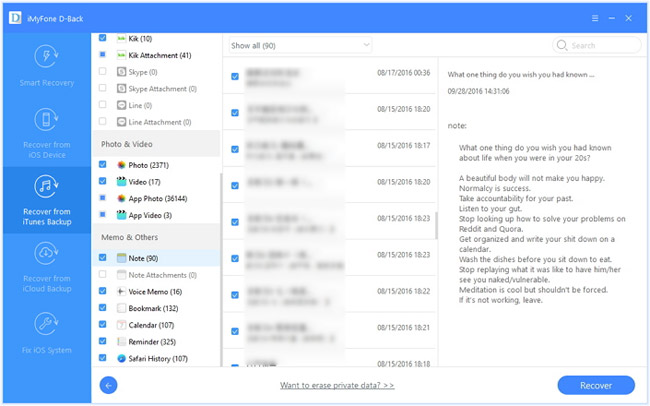Uncheck the Note (90) checkbox
The image size is (650, 406).
pos(102,257)
